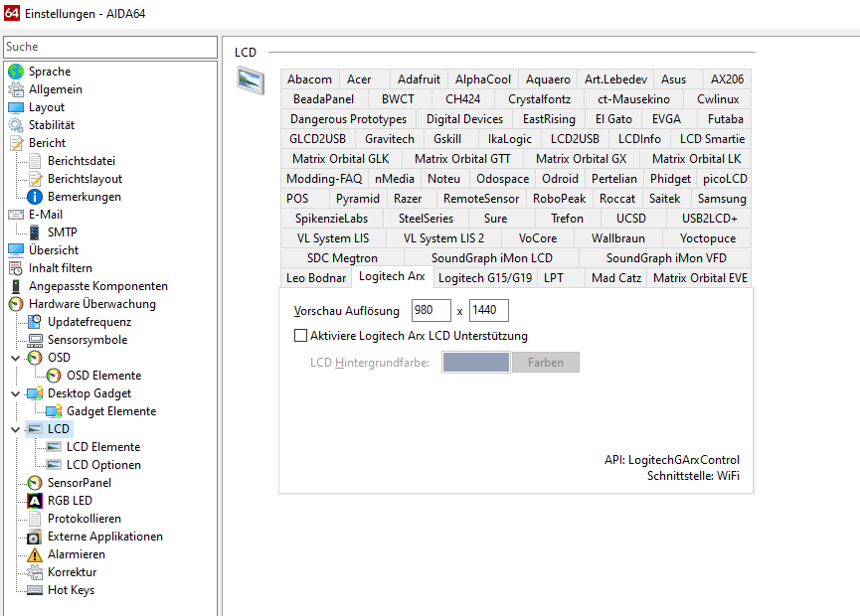Click the RGB LED letter A icon
Image resolution: width=860 pixels, height=616 pixels.
pyautogui.click(x=35, y=501)
